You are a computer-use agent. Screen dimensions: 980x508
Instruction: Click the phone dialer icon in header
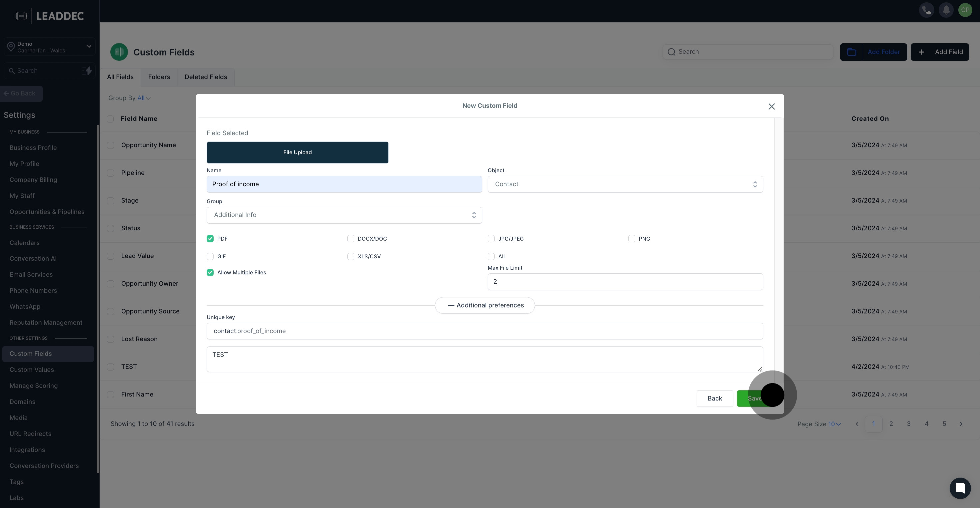pyautogui.click(x=926, y=10)
